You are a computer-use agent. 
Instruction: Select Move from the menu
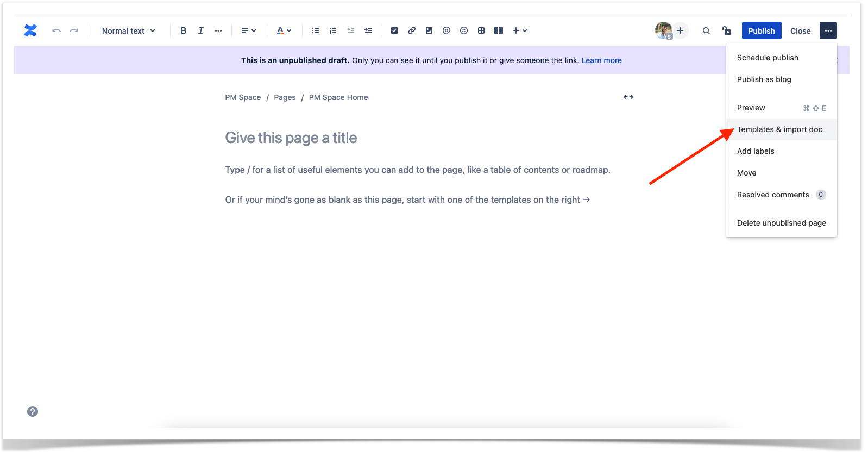click(x=782, y=173)
